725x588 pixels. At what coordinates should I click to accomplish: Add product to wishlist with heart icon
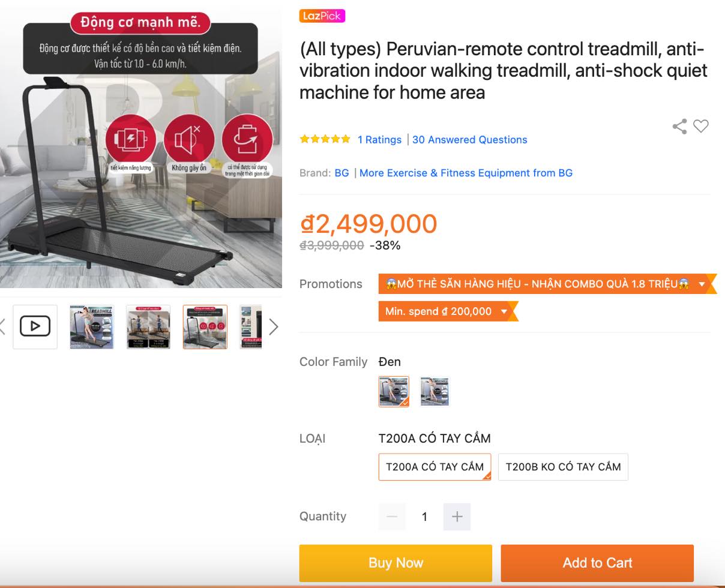click(700, 127)
